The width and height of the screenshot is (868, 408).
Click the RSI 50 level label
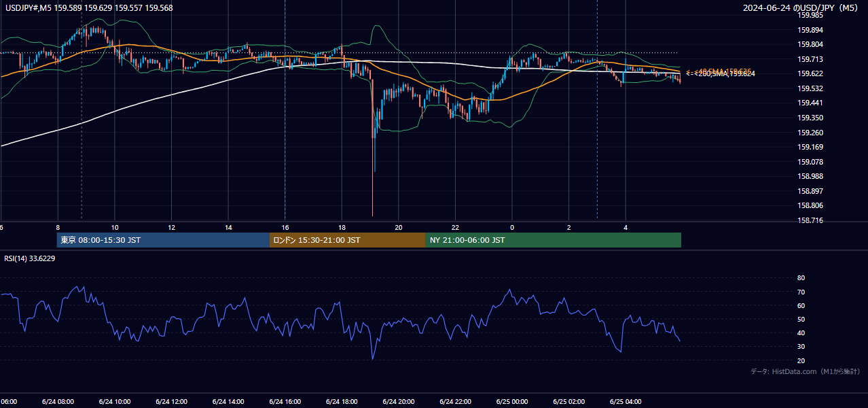801,319
